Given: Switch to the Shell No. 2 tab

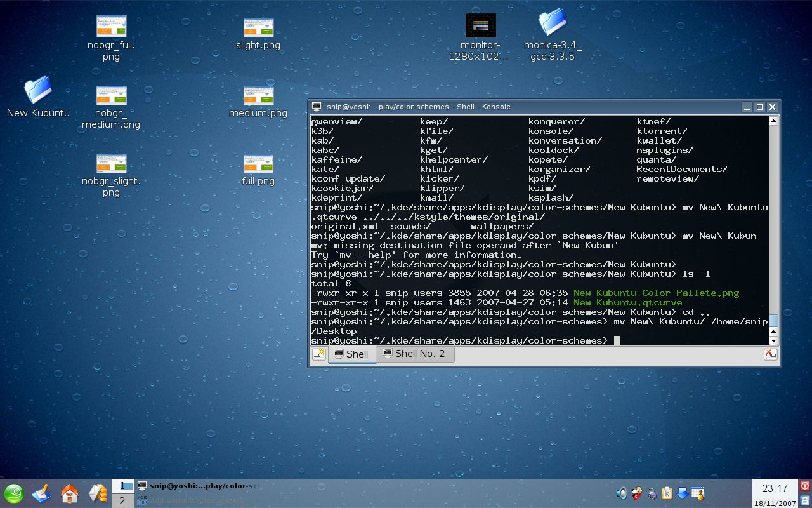Looking at the screenshot, I should click(x=416, y=354).
